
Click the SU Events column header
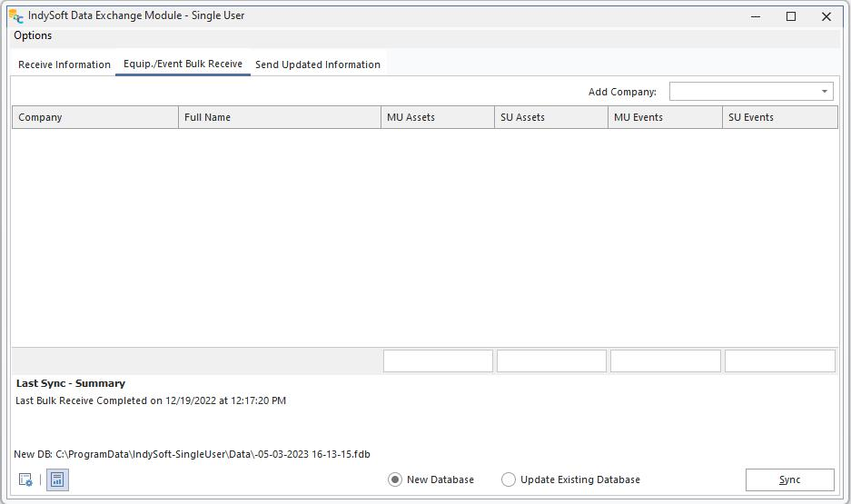(x=780, y=117)
